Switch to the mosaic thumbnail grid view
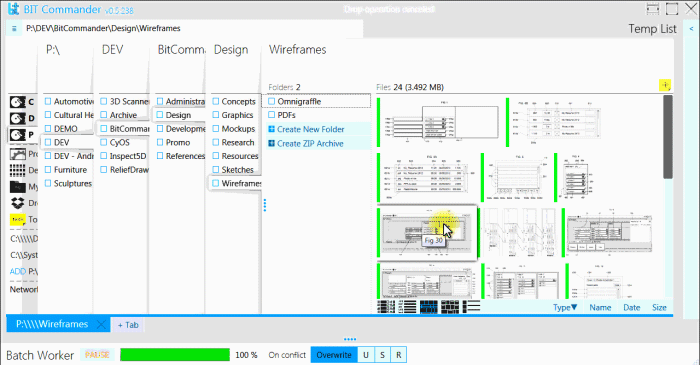 pyautogui.click(x=450, y=307)
